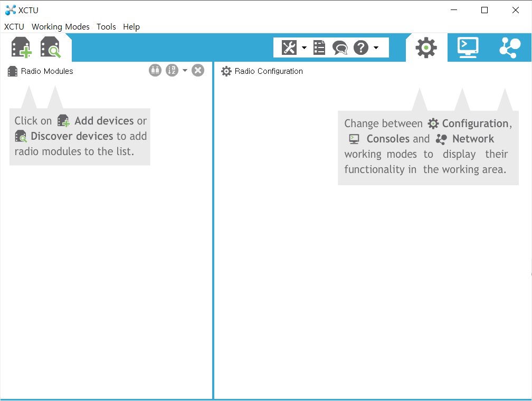Click the 'Add devices' hint text
Screen dimensions: 532x401
pos(104,121)
